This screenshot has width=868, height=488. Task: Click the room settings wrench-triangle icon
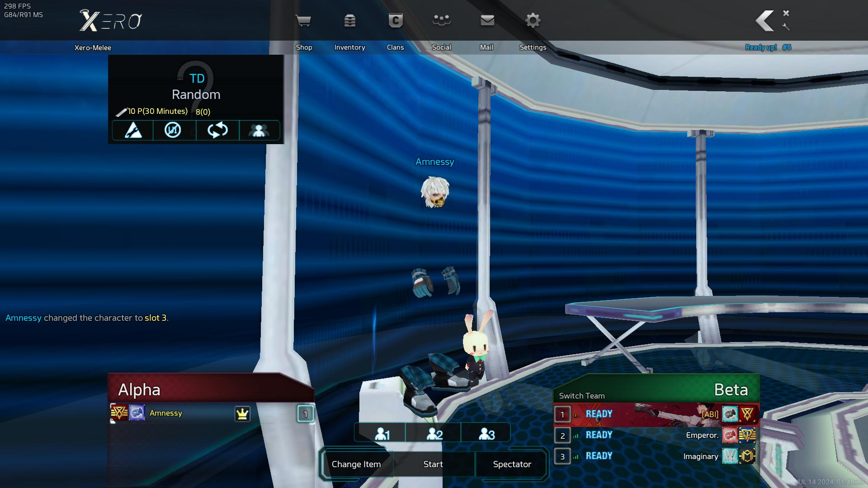pyautogui.click(x=133, y=131)
